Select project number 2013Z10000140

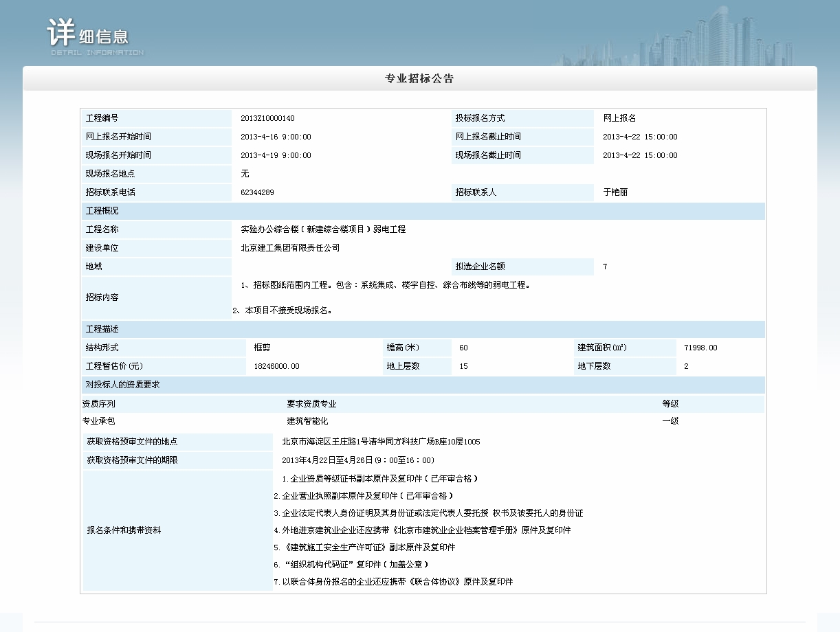tap(267, 119)
